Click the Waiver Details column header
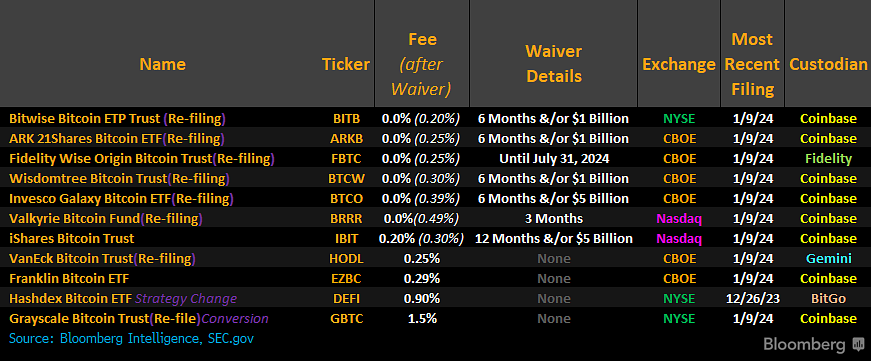 tap(553, 64)
